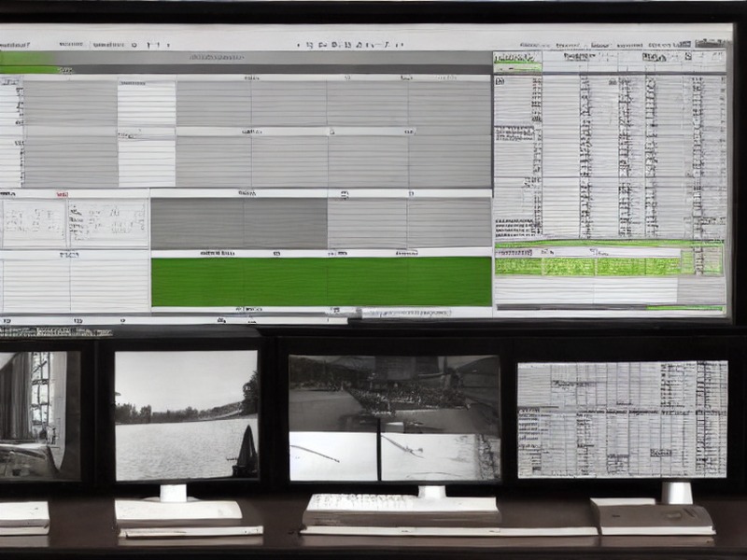Click the red label above left small panels
This screenshot has width=747, height=560.
click(62, 194)
